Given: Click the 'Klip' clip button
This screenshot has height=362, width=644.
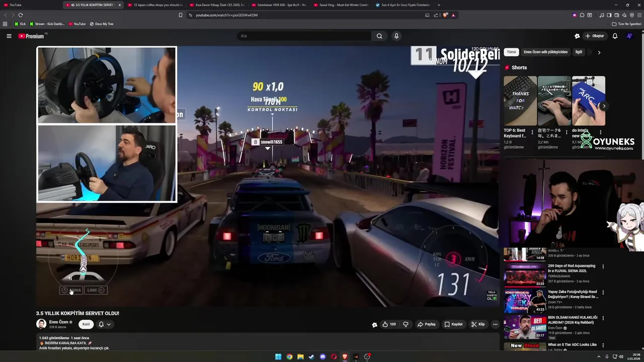Looking at the screenshot, I should click(478, 324).
